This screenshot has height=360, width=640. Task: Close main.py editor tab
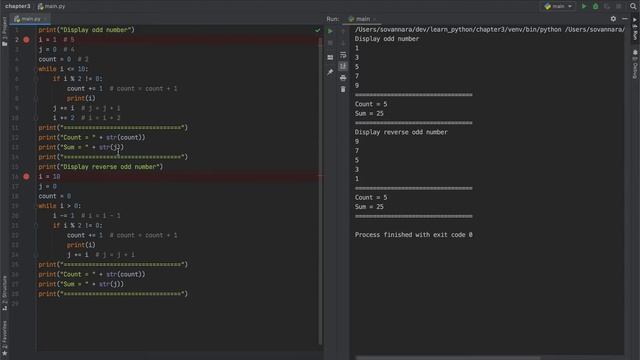point(45,19)
